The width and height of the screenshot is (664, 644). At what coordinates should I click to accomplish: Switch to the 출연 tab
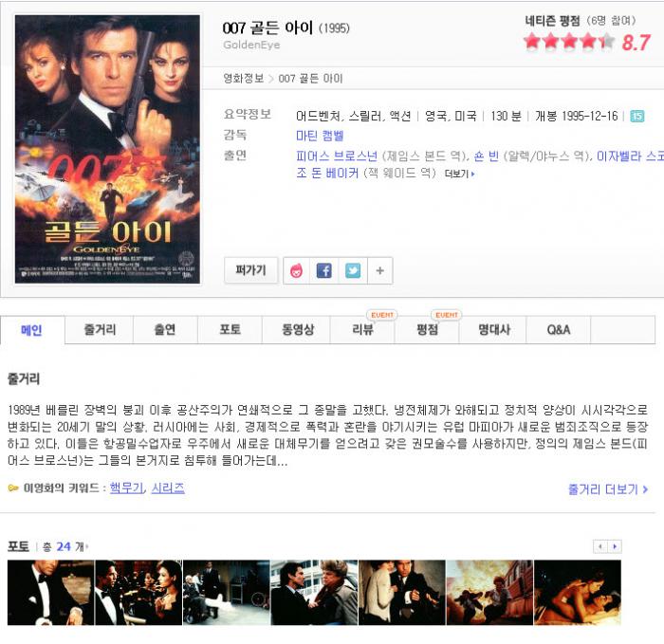coord(165,330)
